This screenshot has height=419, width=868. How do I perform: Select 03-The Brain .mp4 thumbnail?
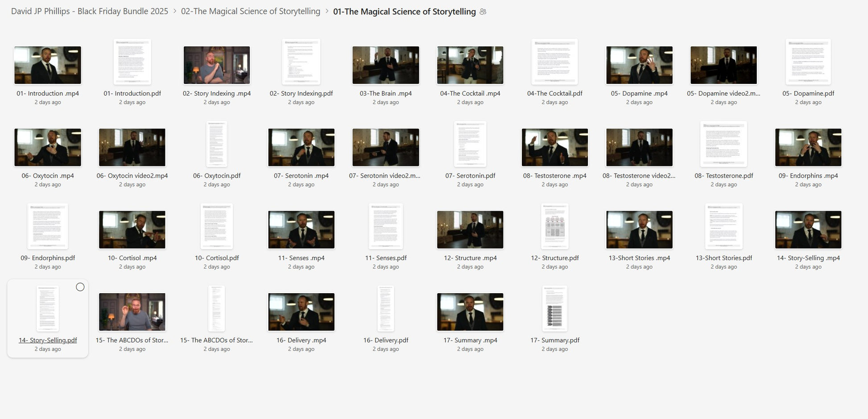point(386,65)
